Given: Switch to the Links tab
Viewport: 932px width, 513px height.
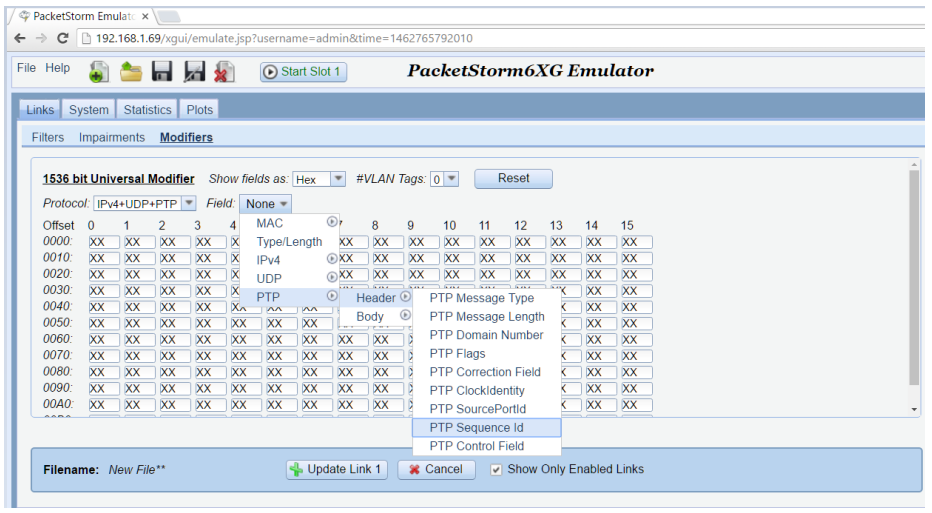Looking at the screenshot, I should click(40, 109).
